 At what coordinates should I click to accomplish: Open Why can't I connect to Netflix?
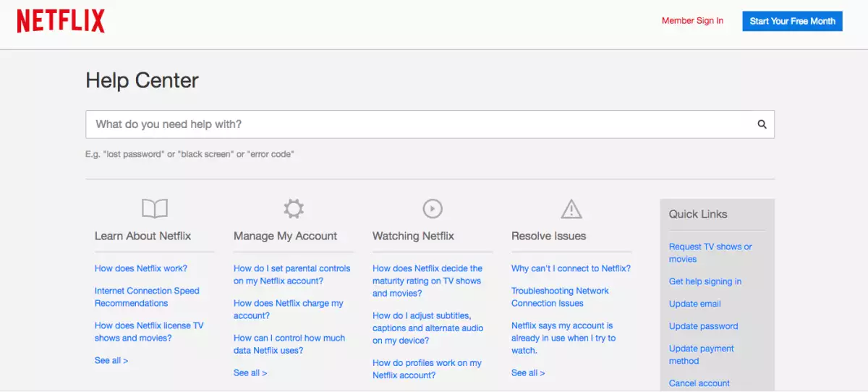(x=571, y=268)
